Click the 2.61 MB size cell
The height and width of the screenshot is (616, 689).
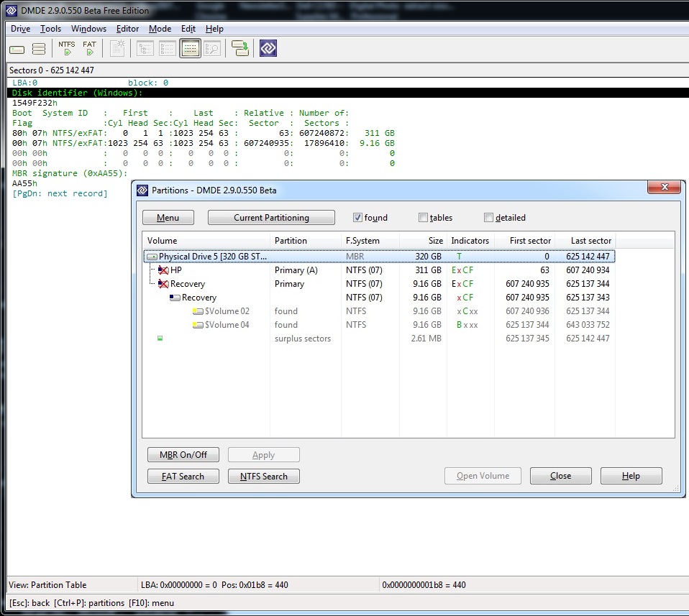click(426, 339)
